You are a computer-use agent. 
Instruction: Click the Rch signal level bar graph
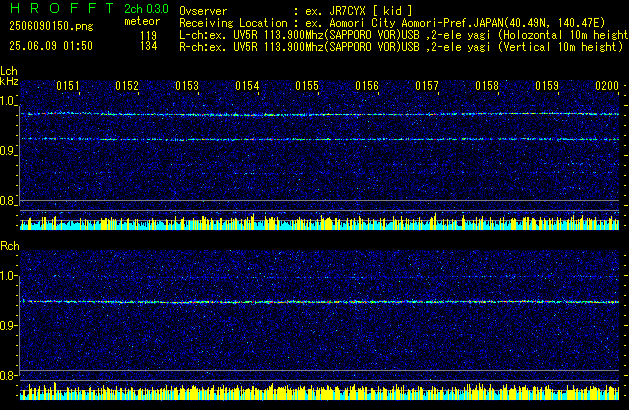[x=319, y=391]
